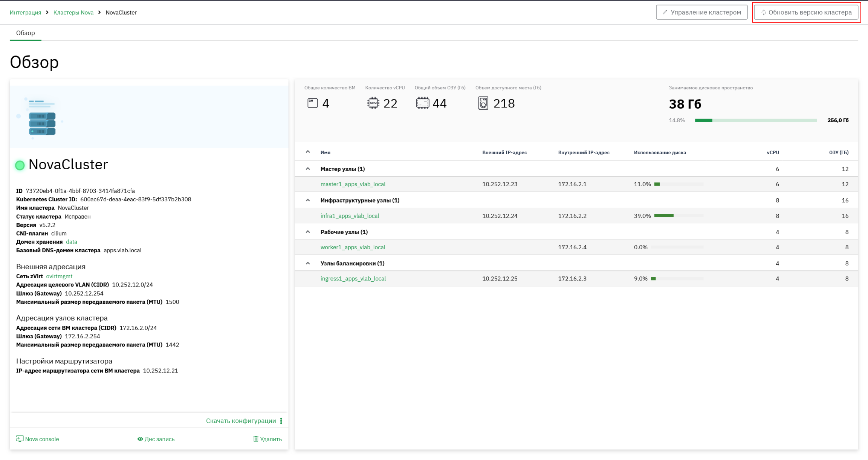Switch to the Обзор tab
The height and width of the screenshot is (460, 868).
click(26, 33)
